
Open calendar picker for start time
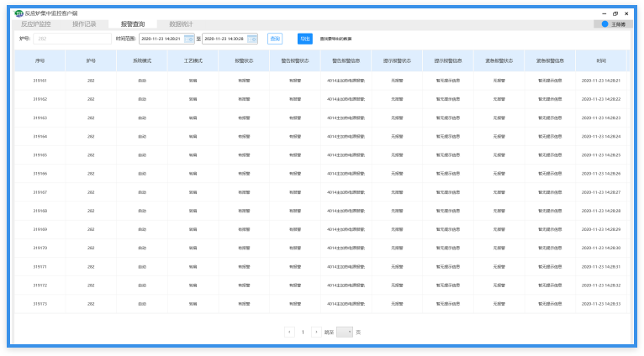[x=189, y=39]
